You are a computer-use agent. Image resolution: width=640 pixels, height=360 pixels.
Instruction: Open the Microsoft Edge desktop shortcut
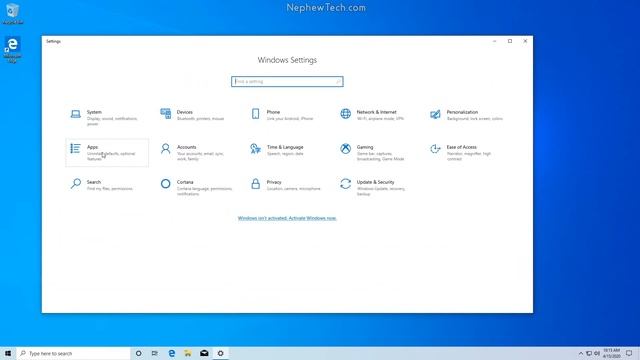12,49
